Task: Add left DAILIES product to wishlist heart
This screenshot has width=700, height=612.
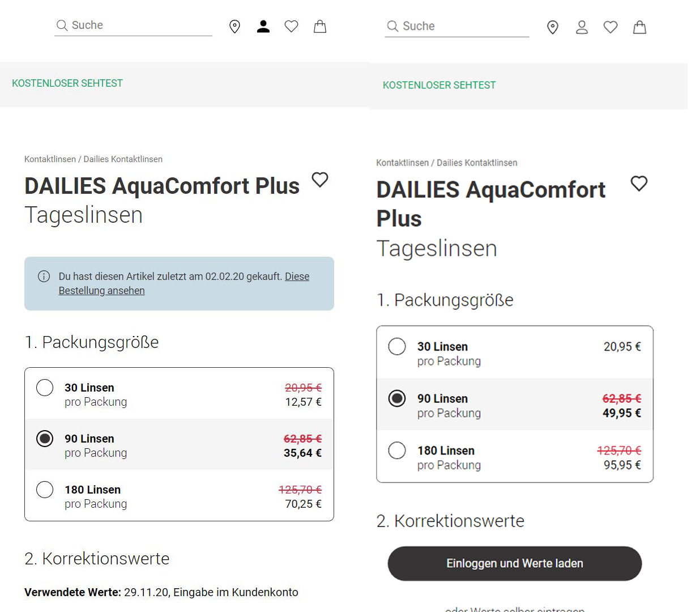Action: pyautogui.click(x=320, y=180)
